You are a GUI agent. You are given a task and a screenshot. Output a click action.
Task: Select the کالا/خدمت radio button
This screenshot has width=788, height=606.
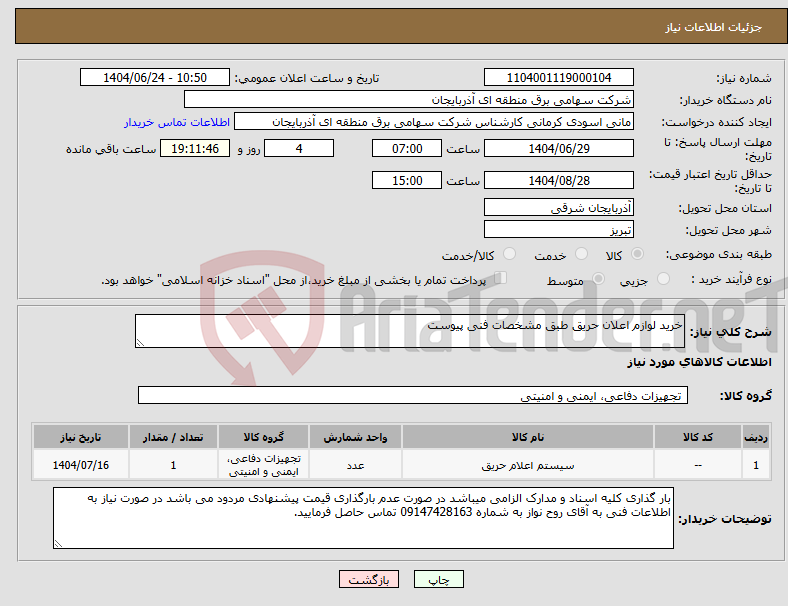pos(510,254)
